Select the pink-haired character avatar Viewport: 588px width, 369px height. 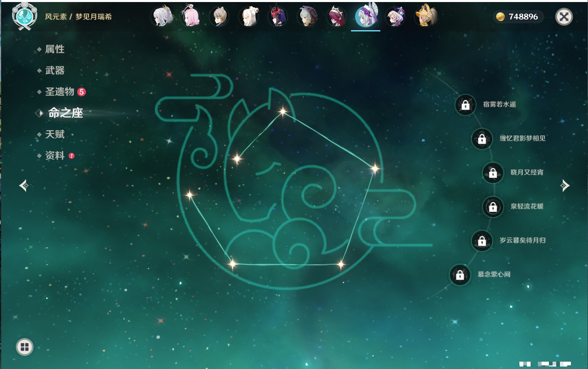pos(191,17)
